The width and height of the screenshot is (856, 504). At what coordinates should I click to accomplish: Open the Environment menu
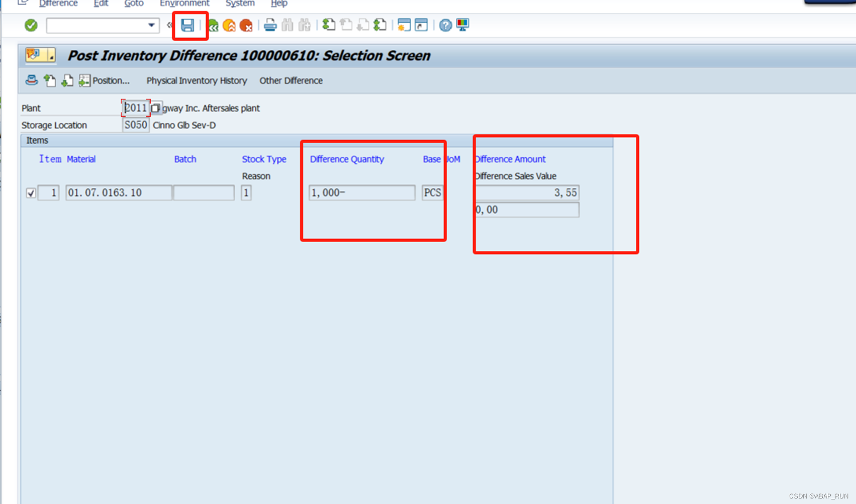(184, 4)
